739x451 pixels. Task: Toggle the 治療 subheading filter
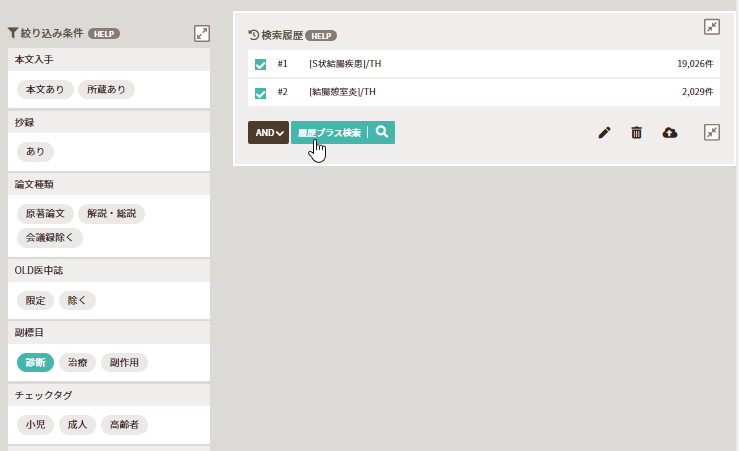tap(77, 362)
